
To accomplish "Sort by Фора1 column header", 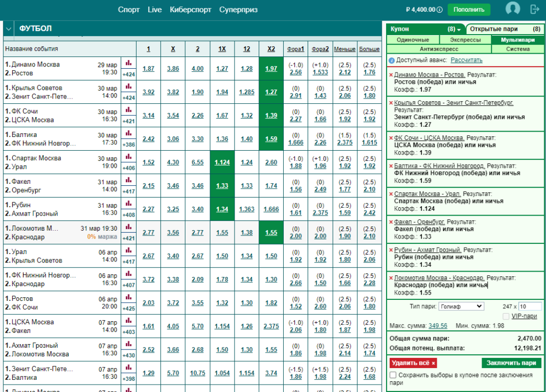I will [295, 49].
